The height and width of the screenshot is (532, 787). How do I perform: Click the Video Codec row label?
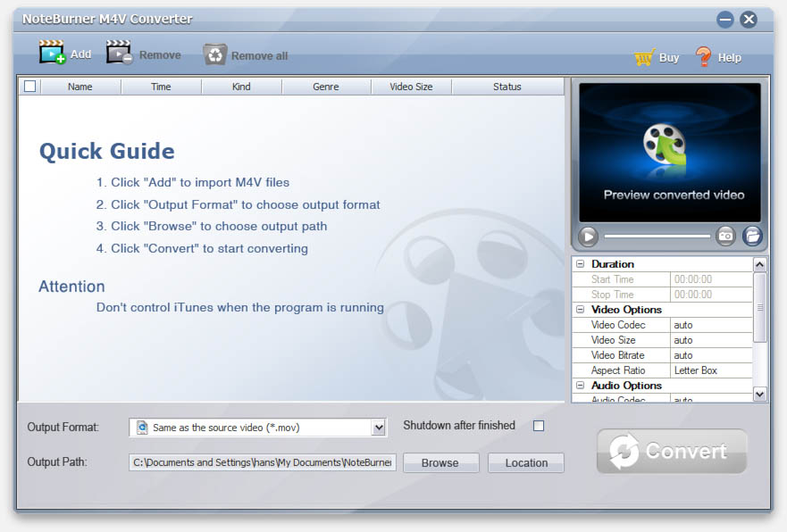(x=618, y=325)
